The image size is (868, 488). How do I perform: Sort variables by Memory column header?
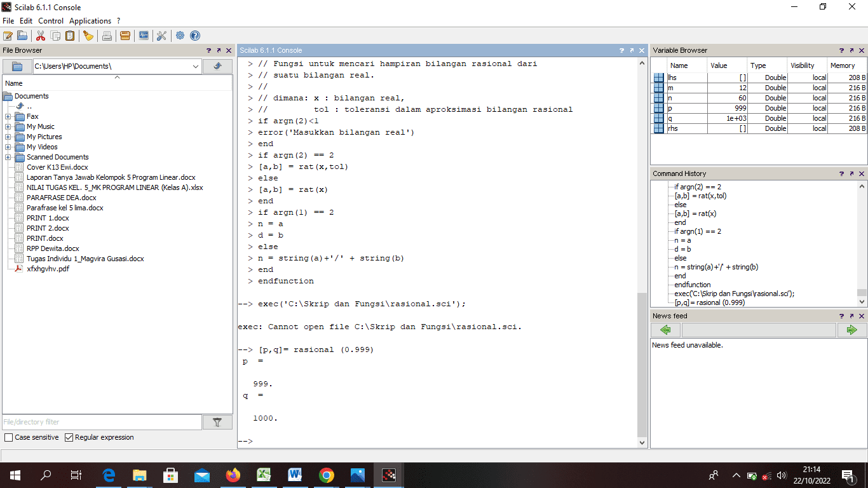click(x=846, y=65)
